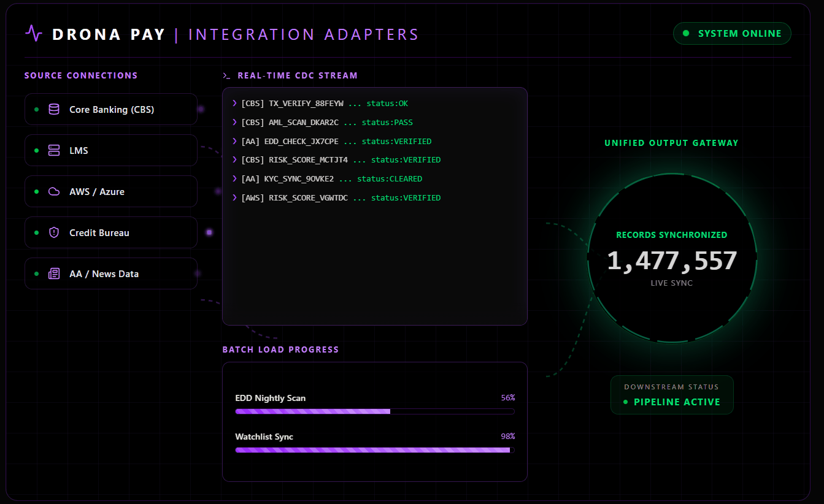
Task: Click the chevron before TX_VERIFY_88FEYW log line
Action: click(x=235, y=103)
